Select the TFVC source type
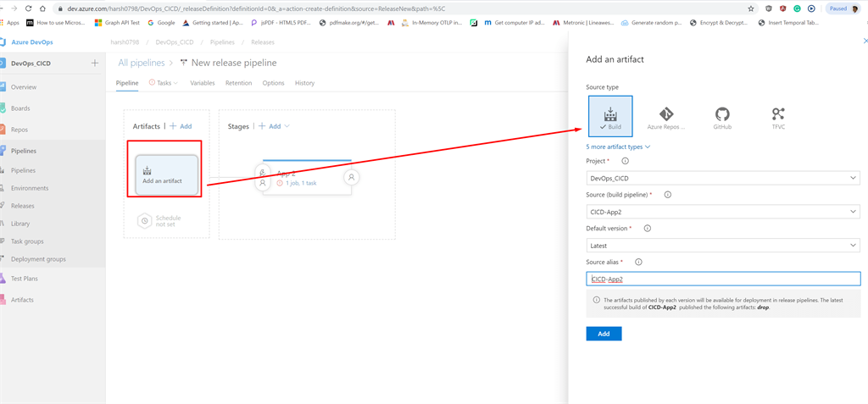The width and height of the screenshot is (868, 404). click(x=778, y=119)
